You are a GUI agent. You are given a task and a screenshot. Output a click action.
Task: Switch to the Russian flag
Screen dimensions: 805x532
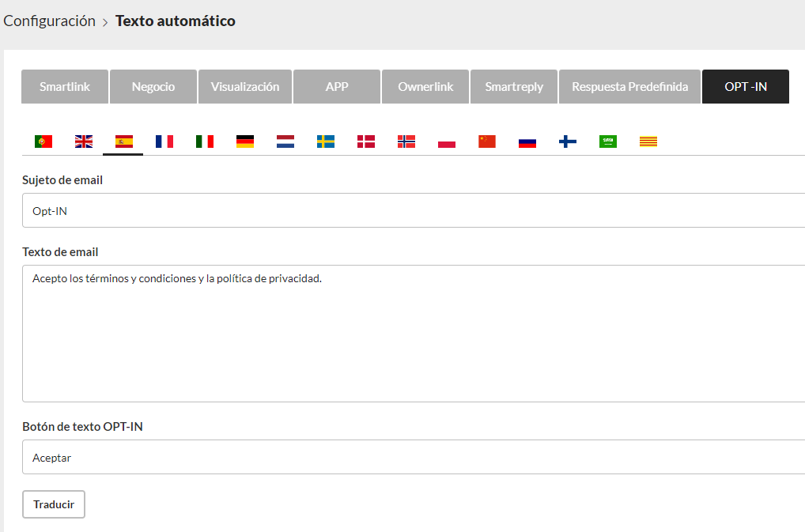pos(527,141)
